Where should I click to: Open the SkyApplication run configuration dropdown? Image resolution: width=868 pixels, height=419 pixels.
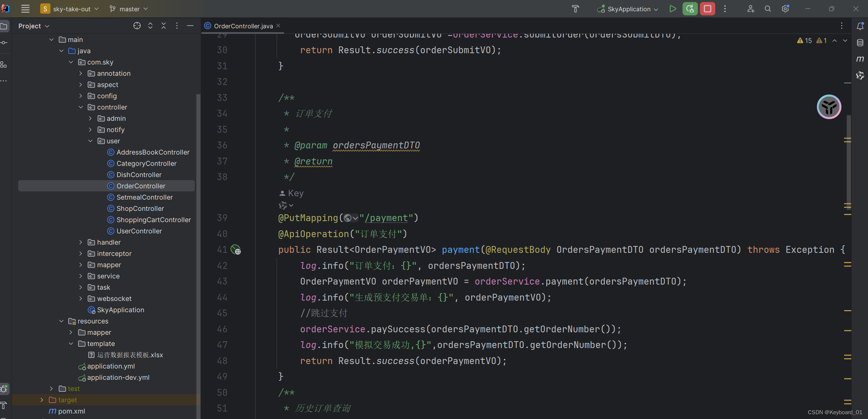pos(628,9)
